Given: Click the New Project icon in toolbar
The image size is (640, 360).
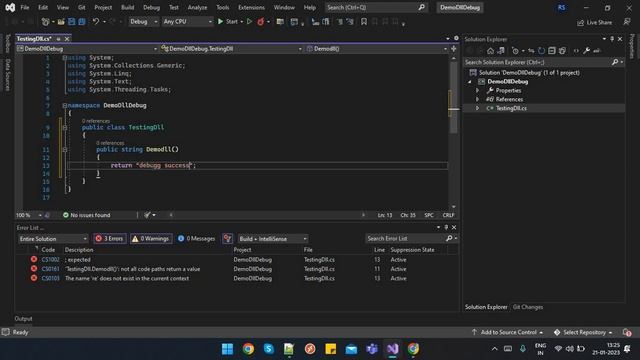Looking at the screenshot, I should pyautogui.click(x=45, y=22).
